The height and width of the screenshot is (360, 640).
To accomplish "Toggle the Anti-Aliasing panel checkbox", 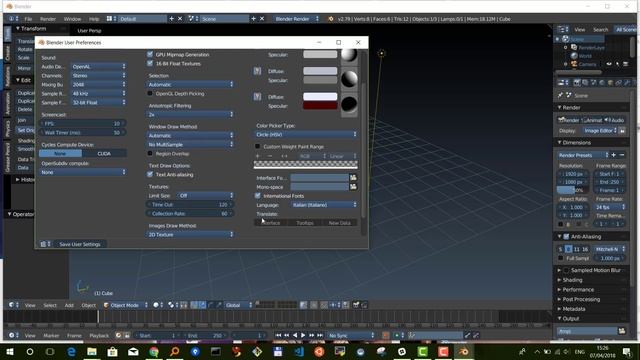I will click(x=566, y=236).
